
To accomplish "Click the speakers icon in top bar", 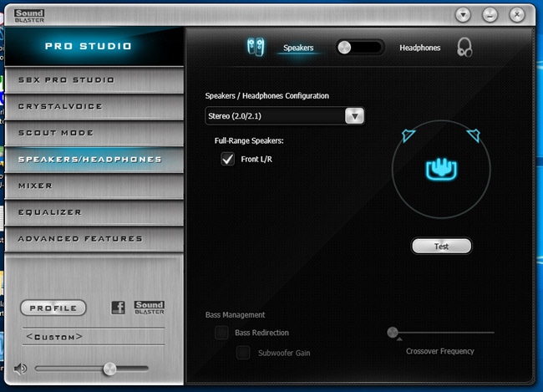I will [256, 48].
